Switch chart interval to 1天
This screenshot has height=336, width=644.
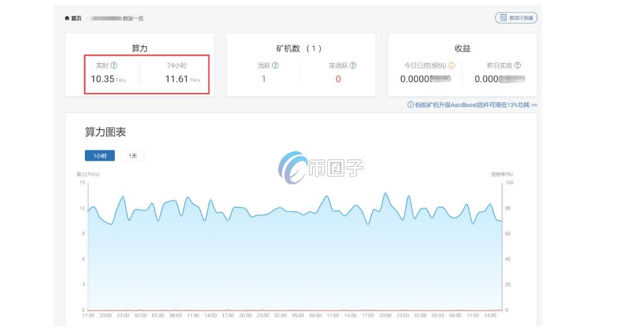[x=133, y=156]
